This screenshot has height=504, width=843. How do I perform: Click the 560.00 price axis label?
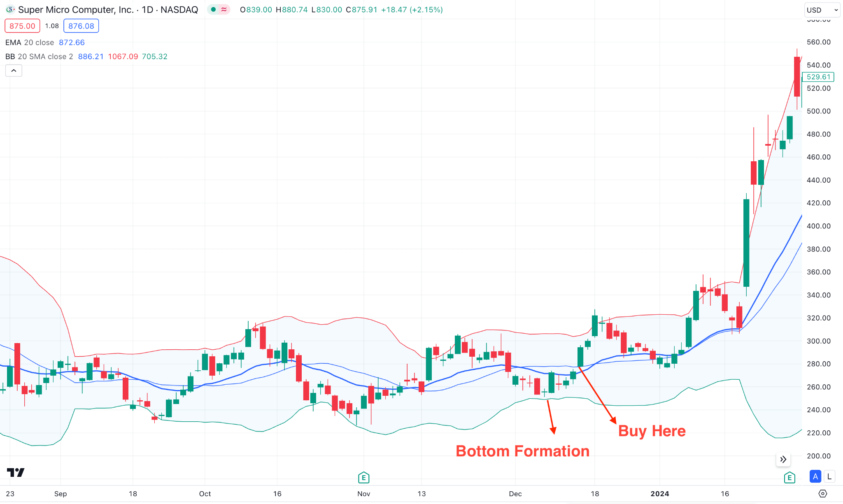point(818,42)
